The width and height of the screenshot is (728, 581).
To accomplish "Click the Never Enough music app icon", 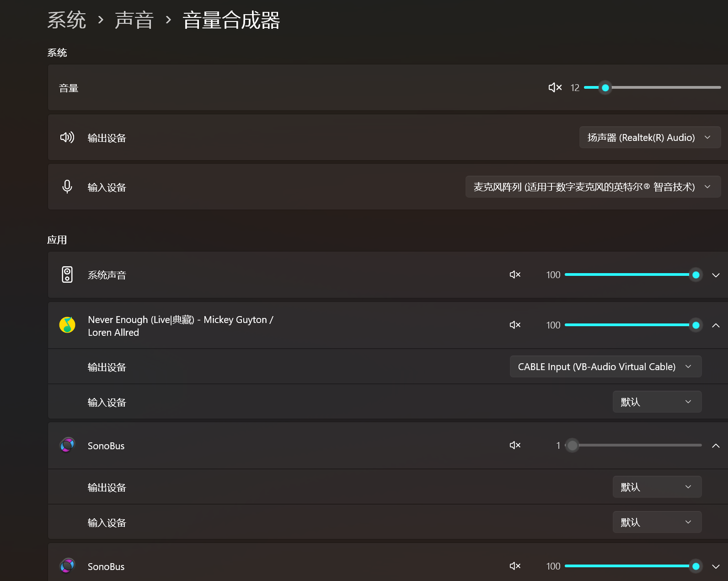I will coord(67,325).
